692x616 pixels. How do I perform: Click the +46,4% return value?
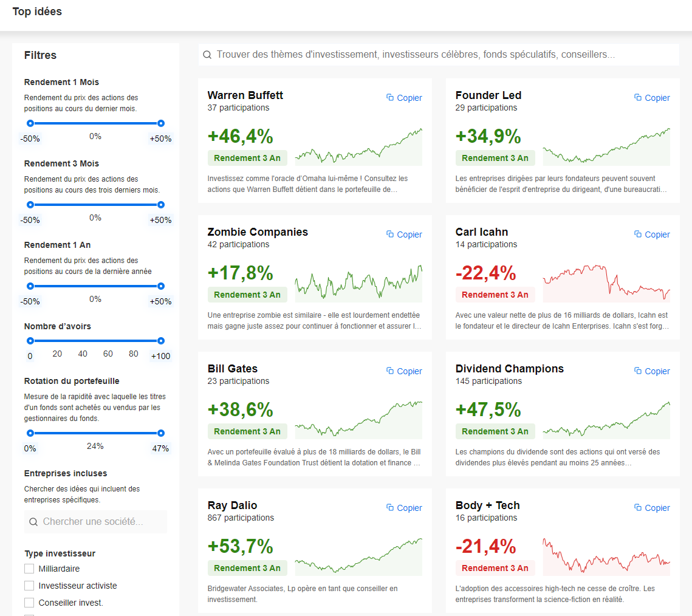click(241, 136)
